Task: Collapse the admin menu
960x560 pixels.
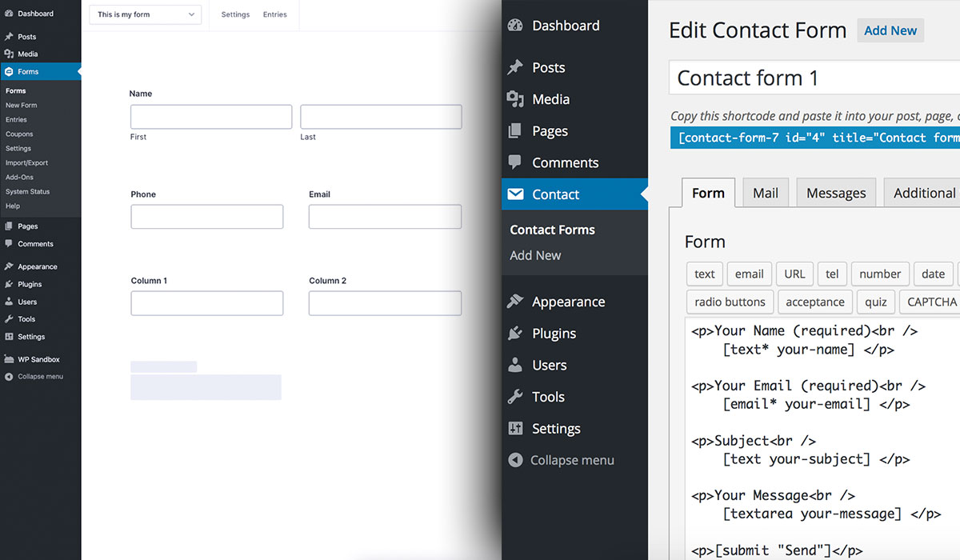Action: tap(516, 460)
